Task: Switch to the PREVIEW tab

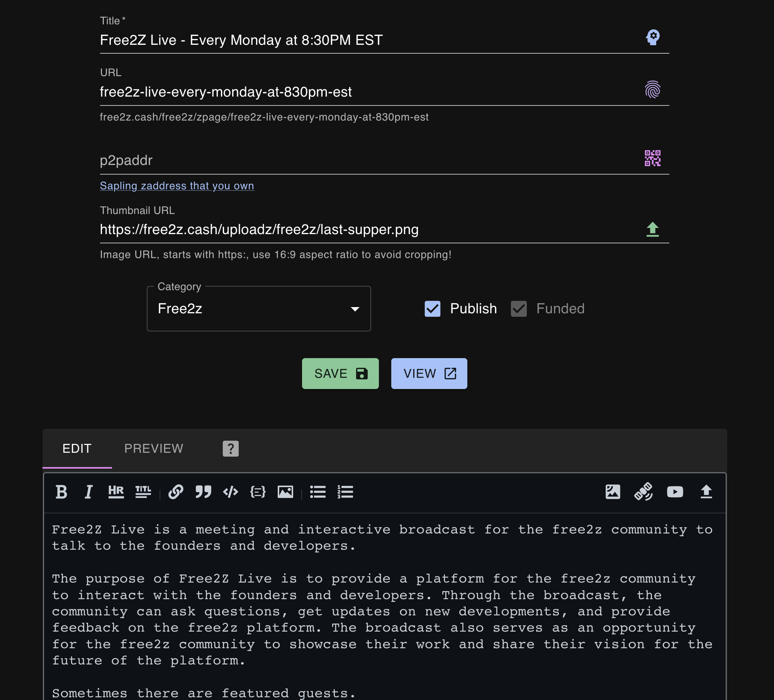Action: [154, 449]
